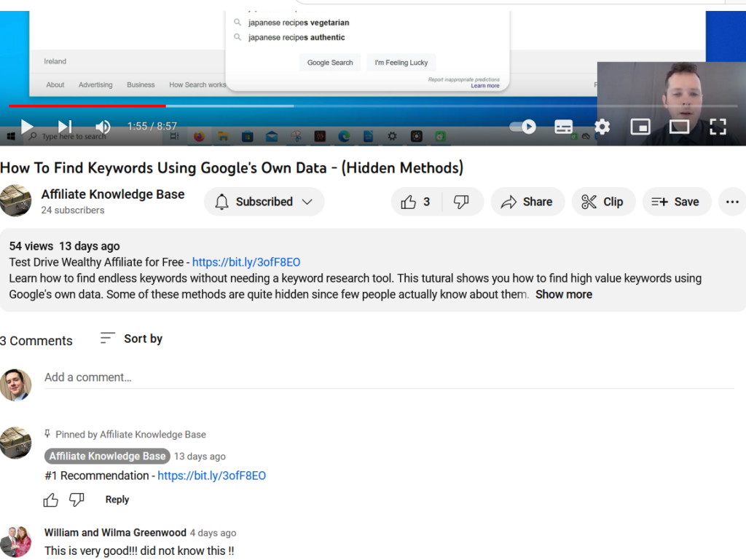Mute the video volume

point(103,127)
